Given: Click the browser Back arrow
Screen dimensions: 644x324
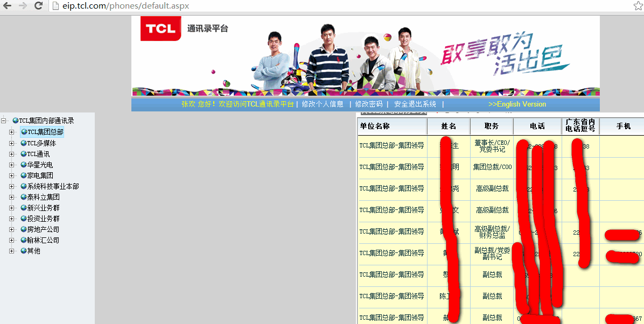Looking at the screenshot, I should coord(8,6).
